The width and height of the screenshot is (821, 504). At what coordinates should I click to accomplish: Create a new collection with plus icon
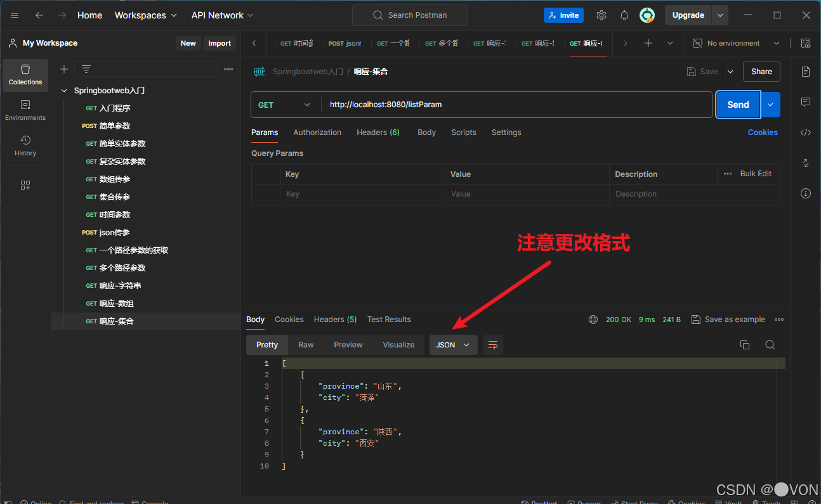coord(64,69)
